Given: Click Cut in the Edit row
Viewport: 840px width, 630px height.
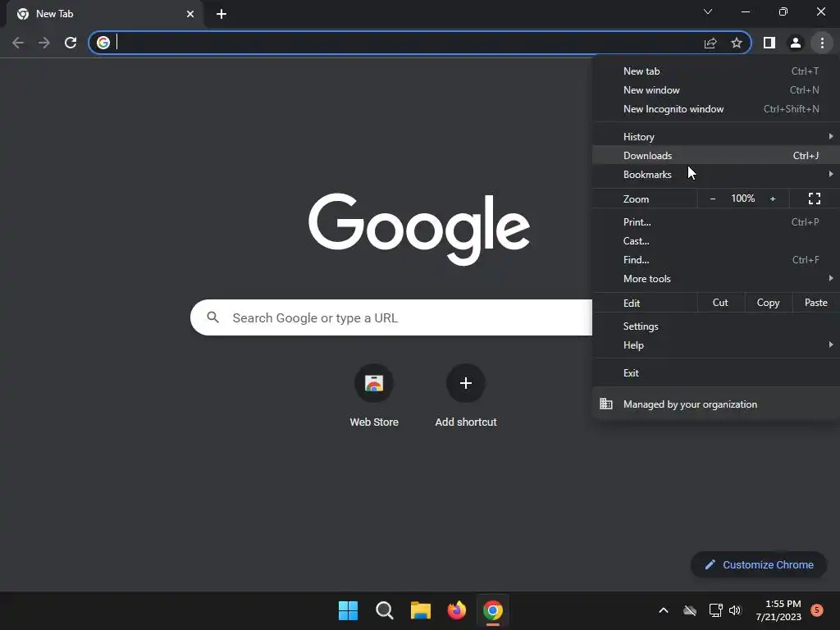Looking at the screenshot, I should coord(720,303).
